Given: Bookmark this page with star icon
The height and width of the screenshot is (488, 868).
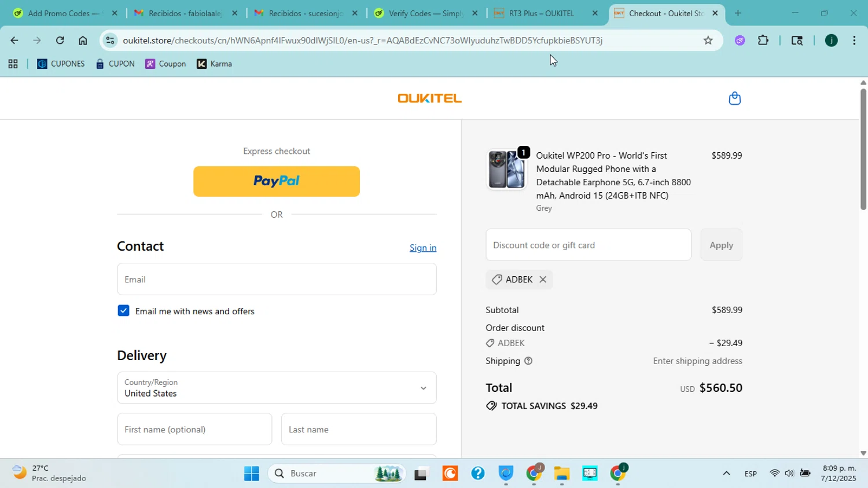Looking at the screenshot, I should [708, 41].
